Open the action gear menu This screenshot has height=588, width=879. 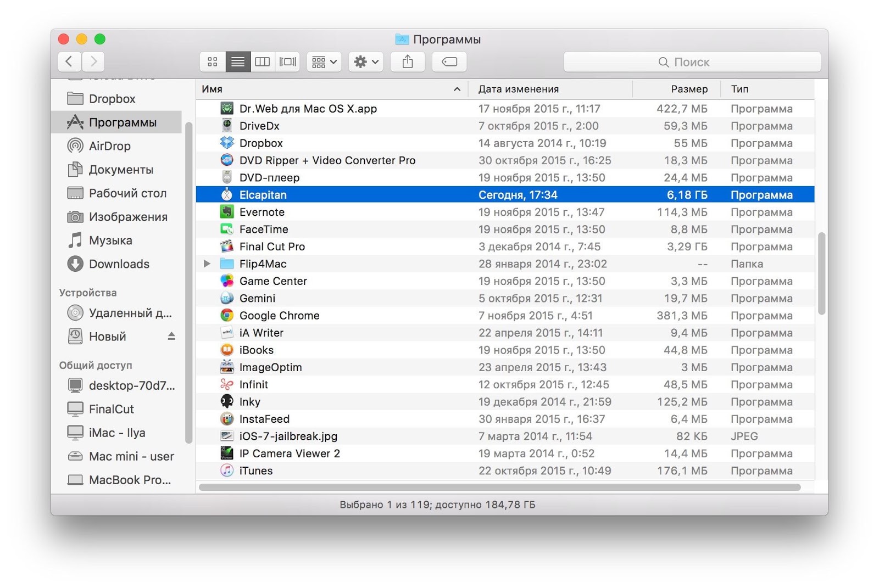click(365, 61)
